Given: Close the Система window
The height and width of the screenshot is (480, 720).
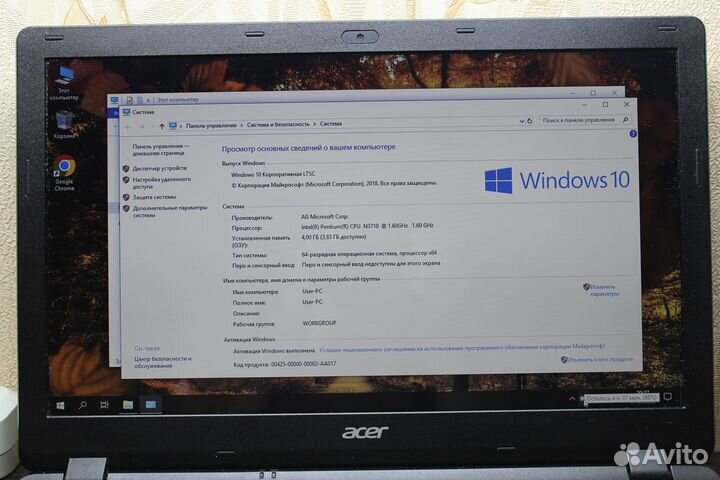Looking at the screenshot, I should 626,105.
